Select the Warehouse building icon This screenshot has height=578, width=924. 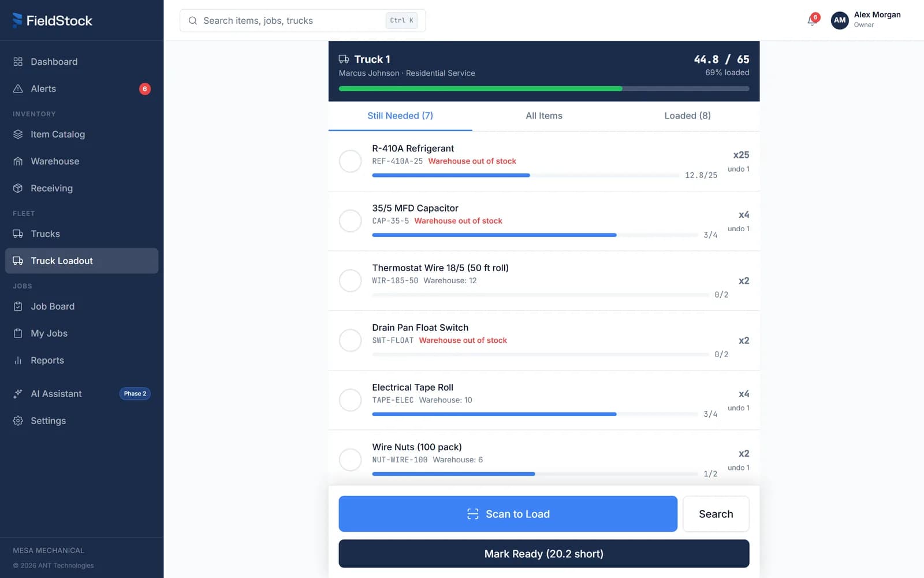[x=18, y=161]
